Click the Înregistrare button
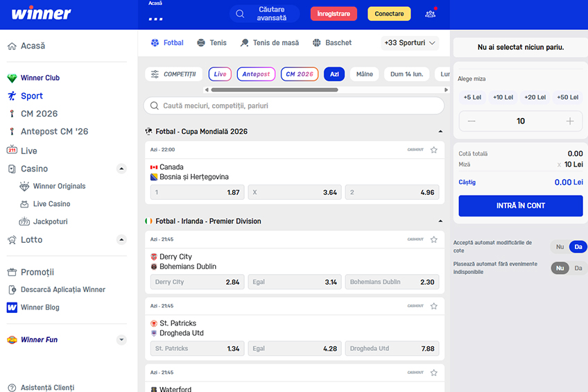Screen dimensions: 588x392 pos(334,14)
